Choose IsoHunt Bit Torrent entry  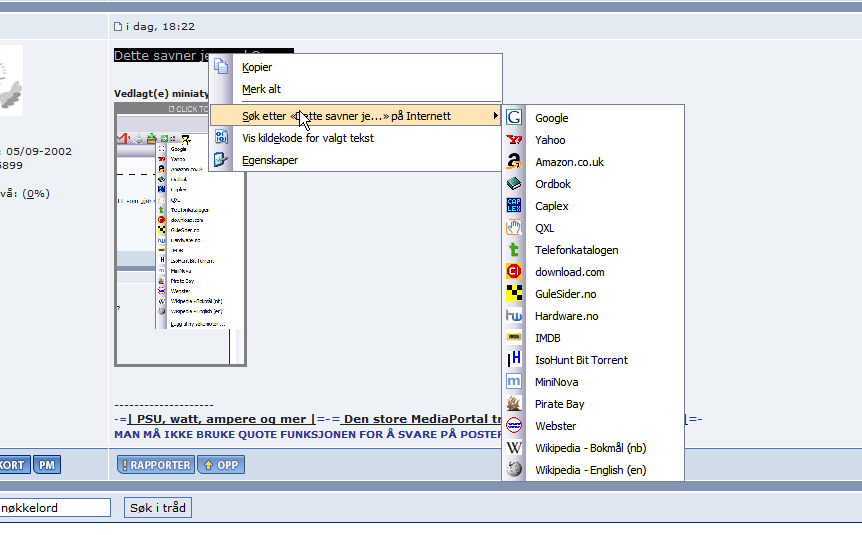(x=593, y=360)
